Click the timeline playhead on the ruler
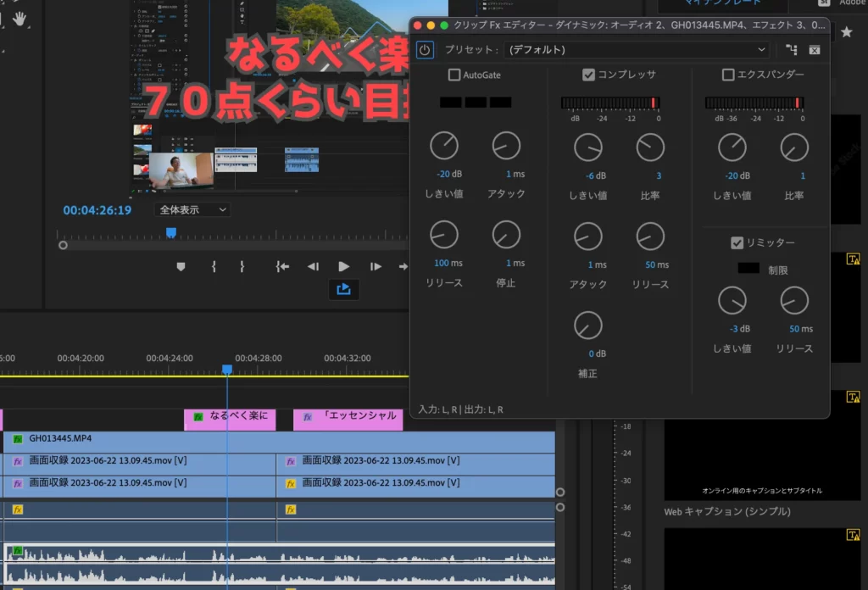Image resolution: width=868 pixels, height=590 pixels. click(227, 369)
